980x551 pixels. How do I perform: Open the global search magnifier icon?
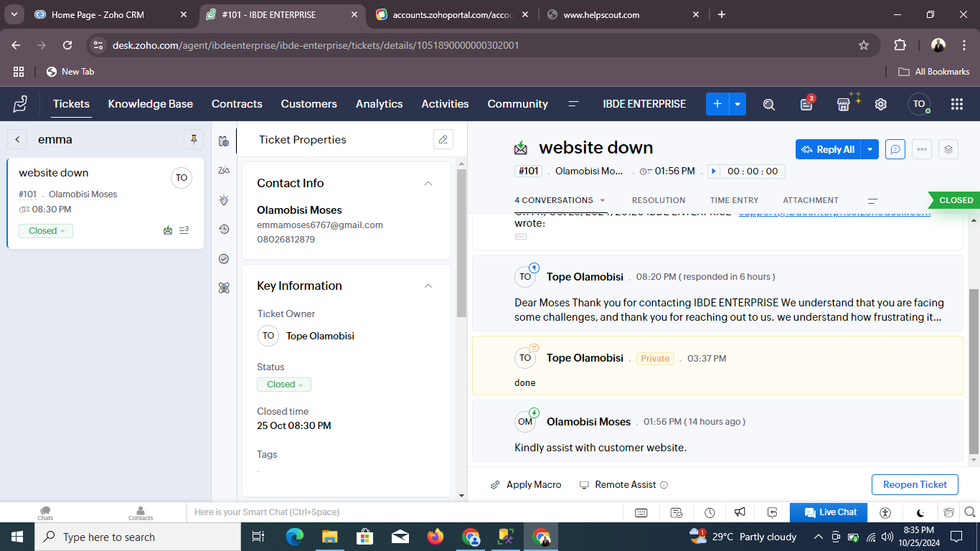(769, 104)
